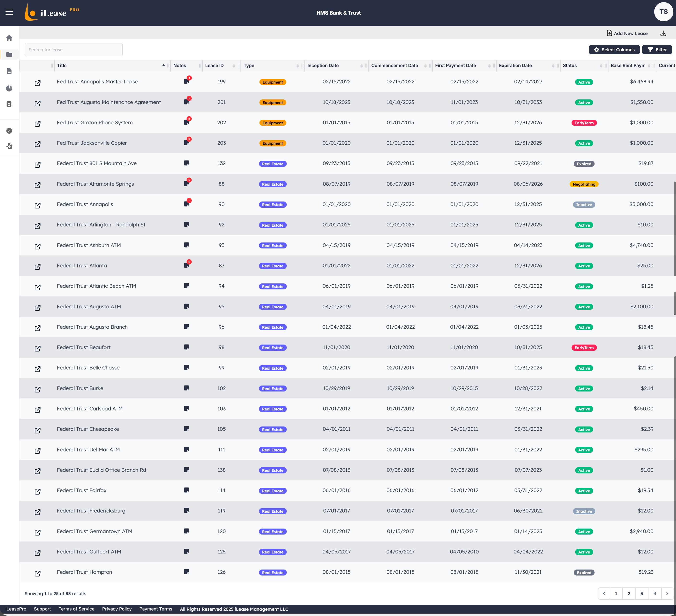Toggle sort on the Title column
Viewport: 676px width, 616px height.
(164, 65)
